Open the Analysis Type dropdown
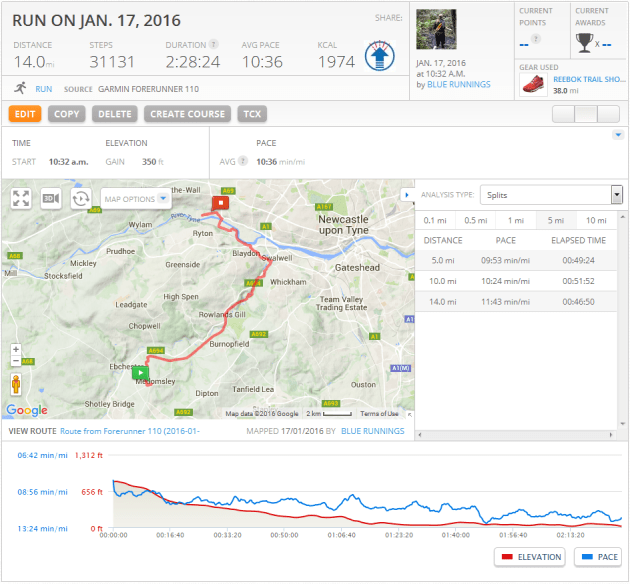 click(551, 195)
